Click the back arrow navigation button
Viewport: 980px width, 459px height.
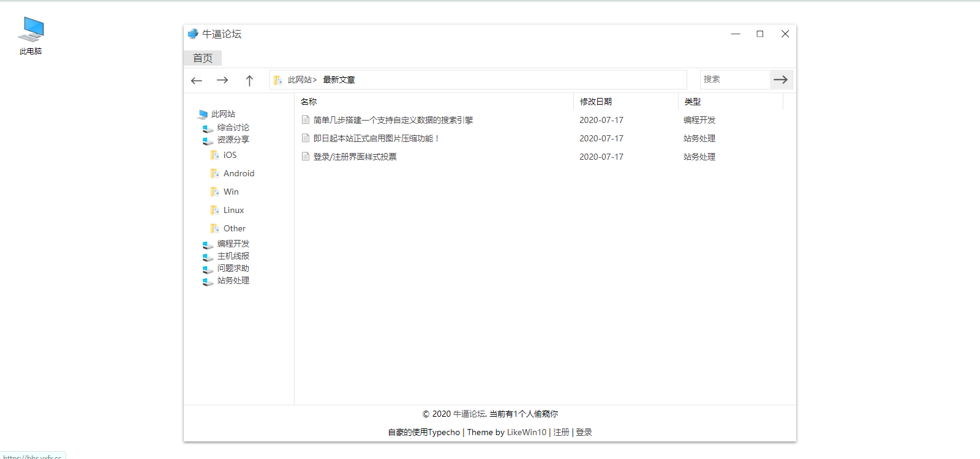click(x=197, y=80)
